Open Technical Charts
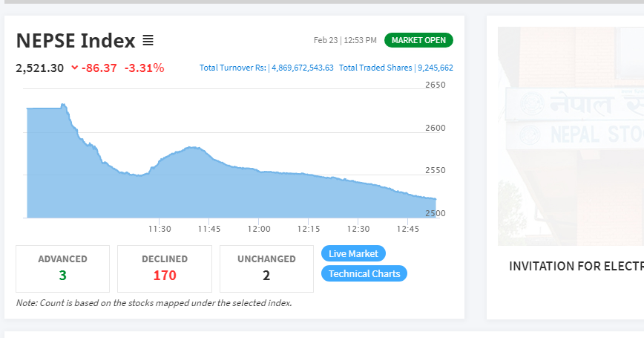Image resolution: width=644 pixels, height=338 pixels. (x=364, y=273)
